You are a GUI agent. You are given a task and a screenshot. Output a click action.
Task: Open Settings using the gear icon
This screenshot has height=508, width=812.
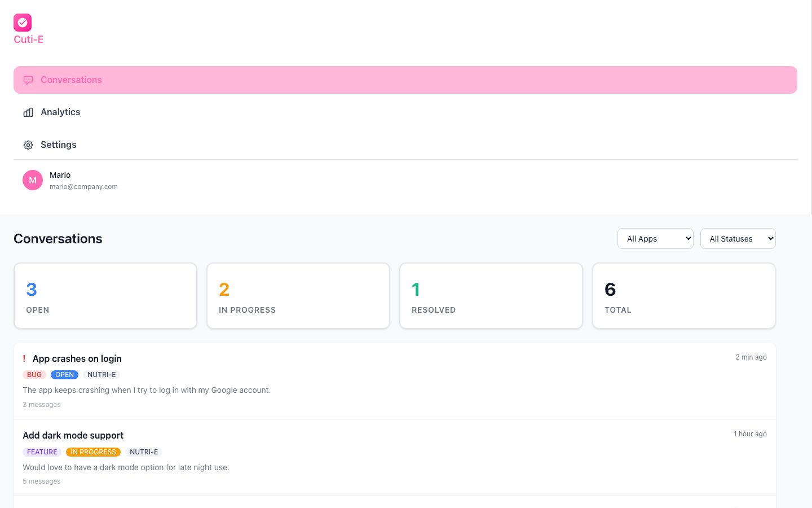pos(28,144)
